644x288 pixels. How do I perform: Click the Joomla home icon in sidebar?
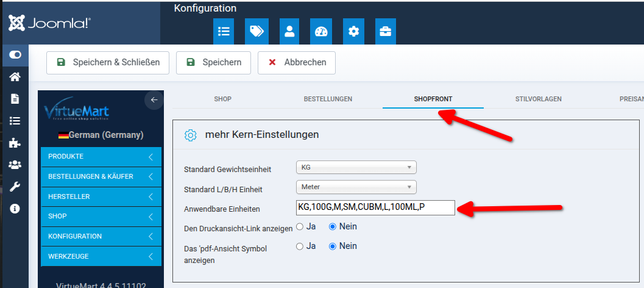pos(15,77)
